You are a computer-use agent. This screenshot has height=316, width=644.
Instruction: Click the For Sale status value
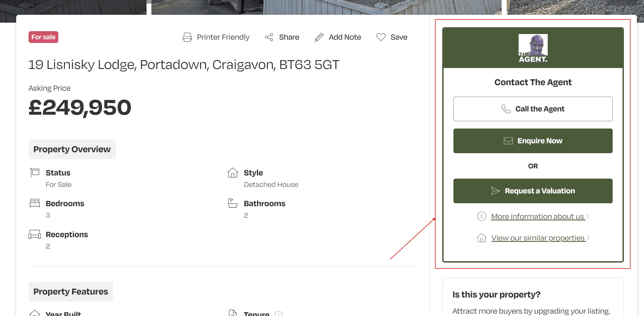(x=59, y=185)
